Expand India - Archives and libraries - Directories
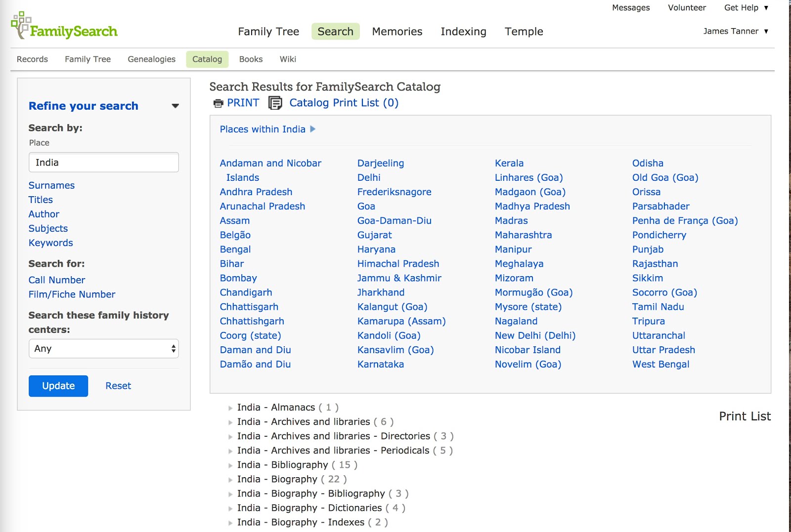Screen dimensions: 791x532 (x=230, y=437)
